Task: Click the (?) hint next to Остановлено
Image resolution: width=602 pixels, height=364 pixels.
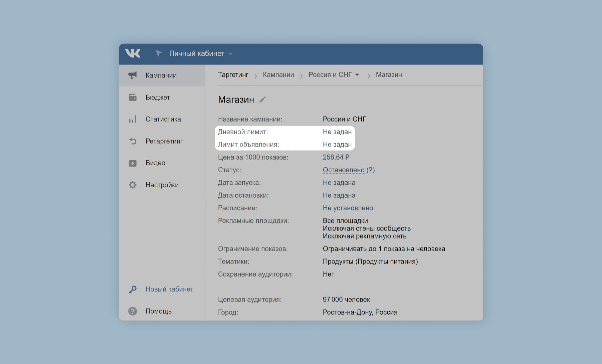Action: pos(371,170)
